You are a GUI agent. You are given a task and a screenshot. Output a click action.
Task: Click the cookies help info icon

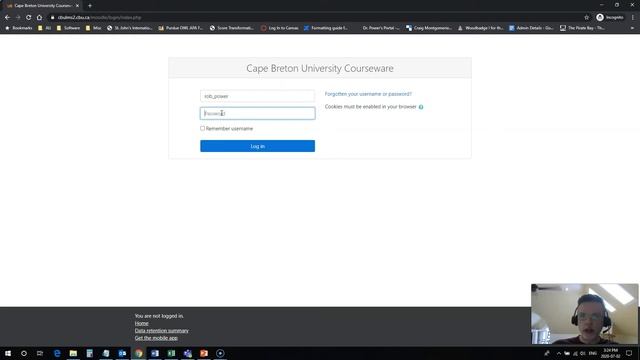coord(421,107)
